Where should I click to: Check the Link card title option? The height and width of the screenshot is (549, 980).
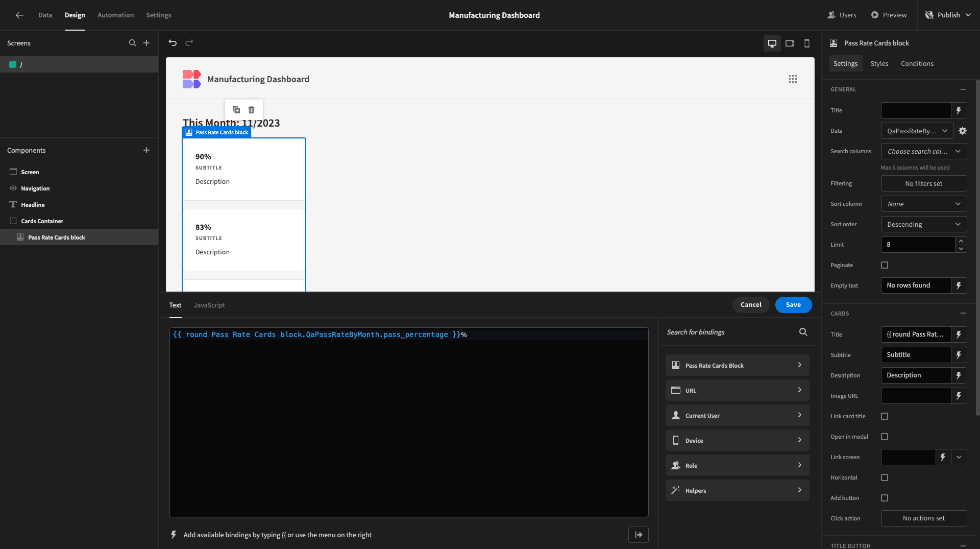click(x=885, y=416)
